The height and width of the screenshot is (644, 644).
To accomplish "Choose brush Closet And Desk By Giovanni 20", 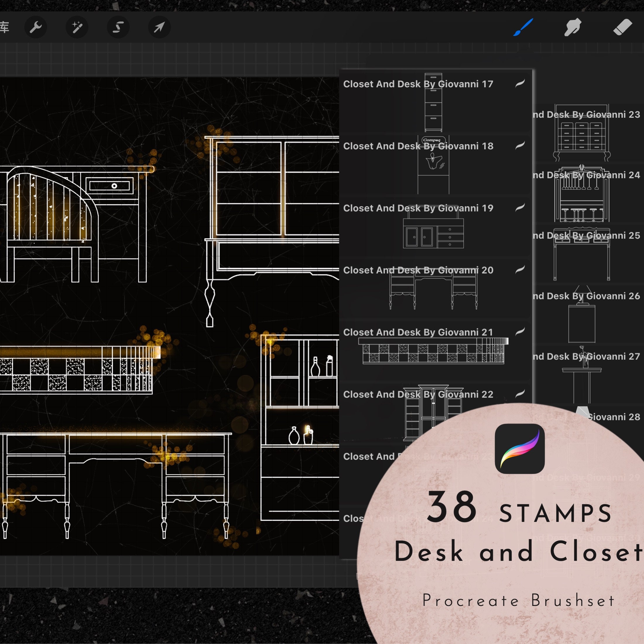I will (435, 288).
